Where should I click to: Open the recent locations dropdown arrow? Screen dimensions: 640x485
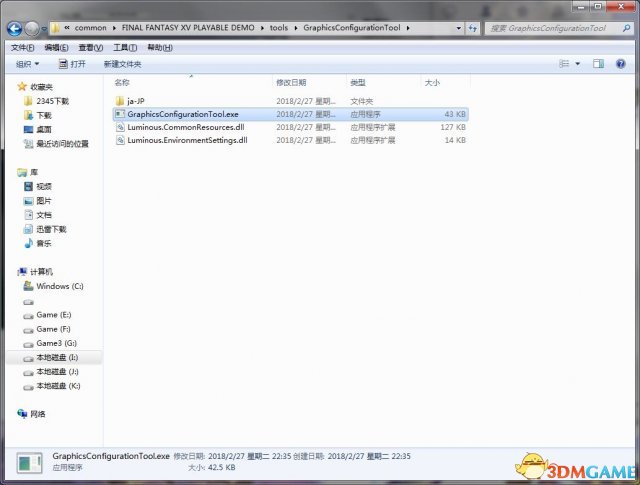click(44, 29)
